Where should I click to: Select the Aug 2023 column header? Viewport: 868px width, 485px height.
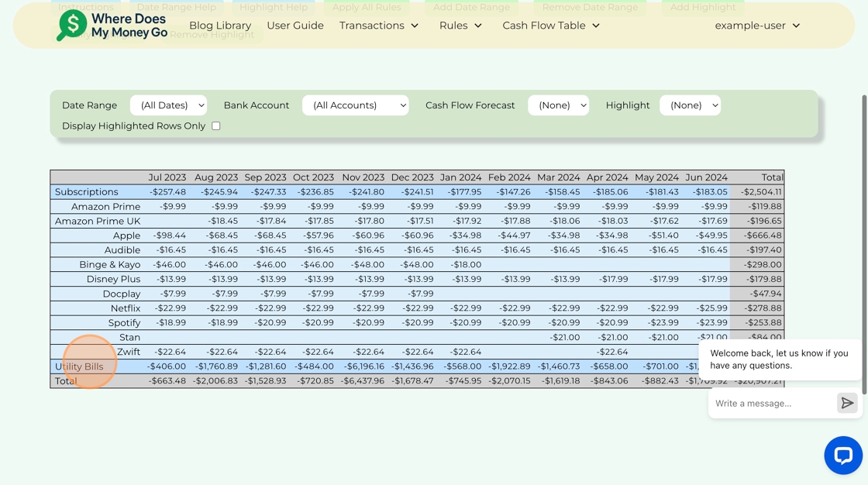click(216, 177)
